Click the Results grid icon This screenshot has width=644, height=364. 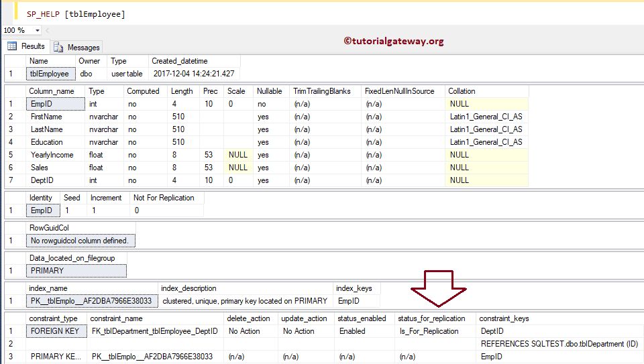coord(12,46)
